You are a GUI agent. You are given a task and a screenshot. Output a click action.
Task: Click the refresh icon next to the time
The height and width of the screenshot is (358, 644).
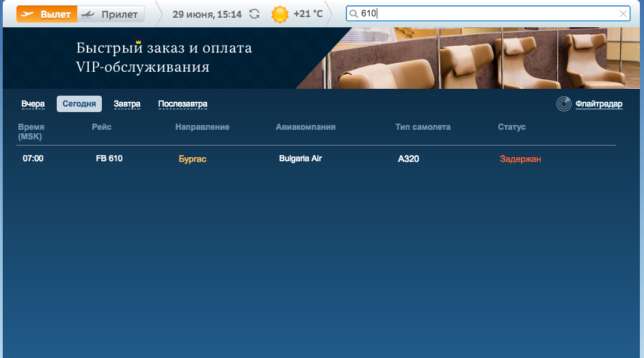254,14
